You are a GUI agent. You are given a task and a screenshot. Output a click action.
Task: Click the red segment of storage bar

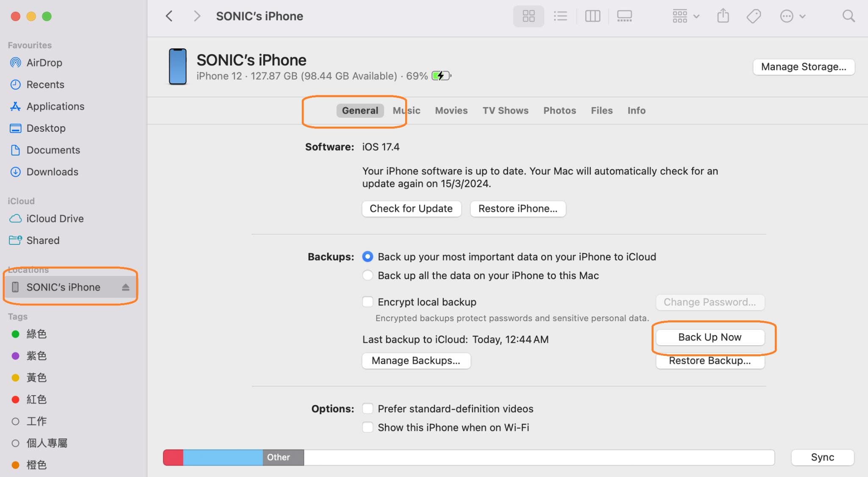[173, 458]
